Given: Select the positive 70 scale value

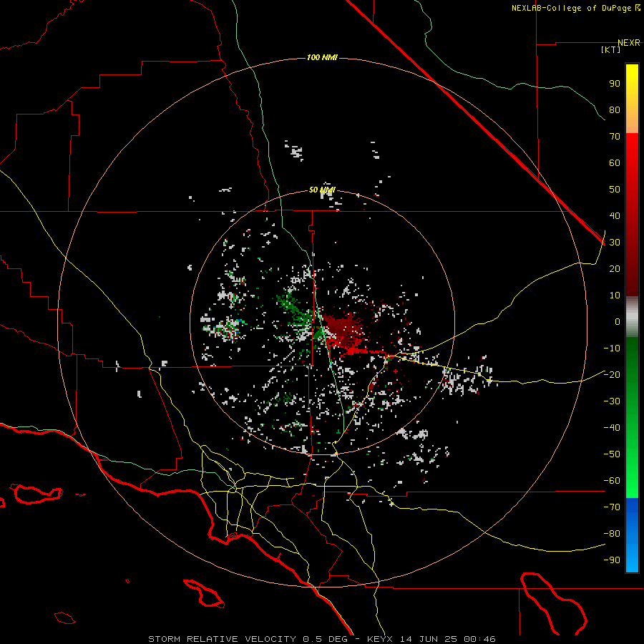Looking at the screenshot, I should pos(615,137).
